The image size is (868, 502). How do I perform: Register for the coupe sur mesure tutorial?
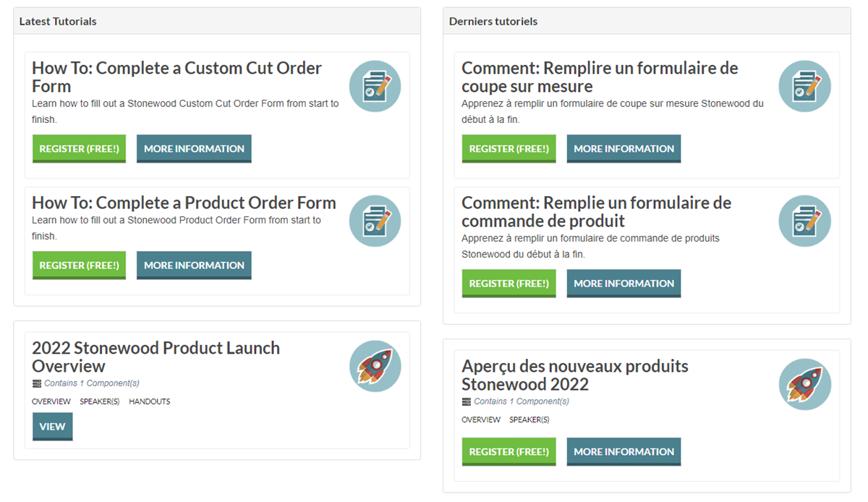[509, 149]
